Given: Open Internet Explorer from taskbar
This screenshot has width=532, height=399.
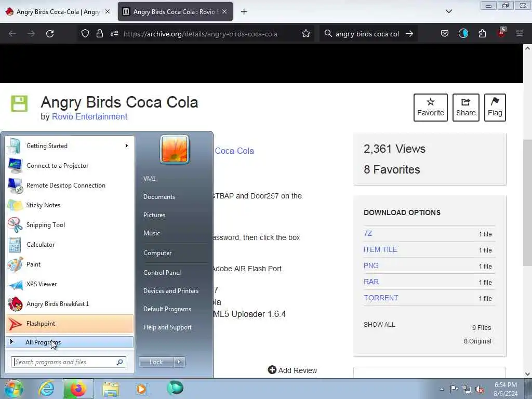Looking at the screenshot, I should click(46, 389).
